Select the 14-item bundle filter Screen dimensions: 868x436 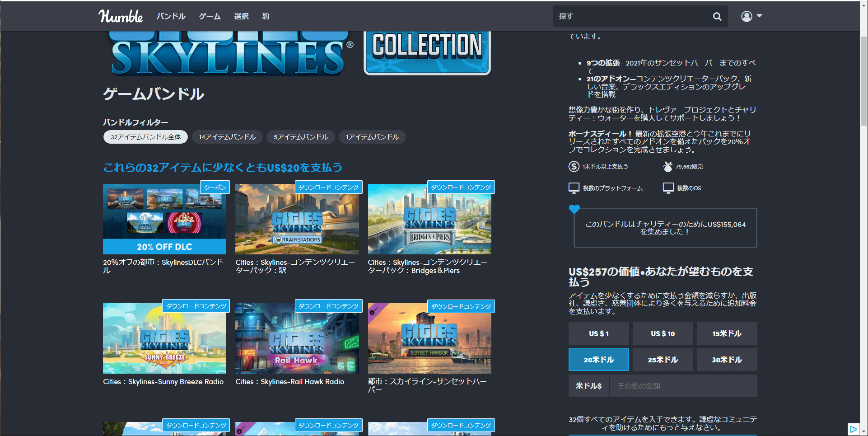(x=227, y=137)
